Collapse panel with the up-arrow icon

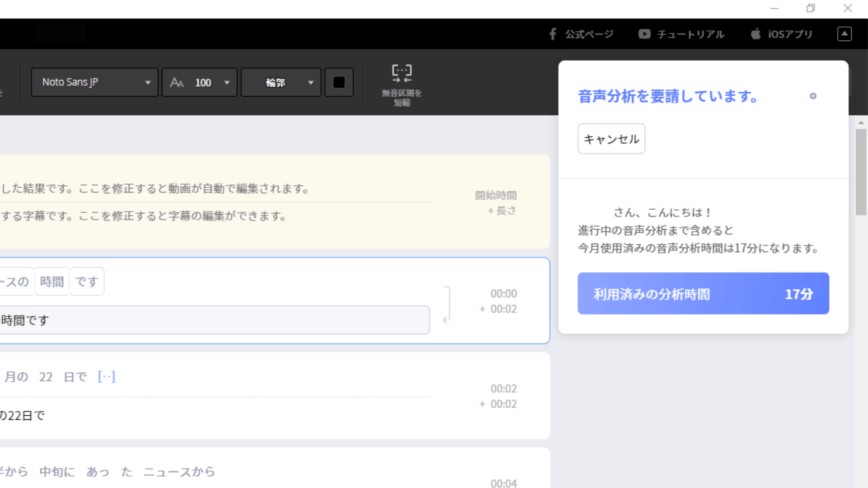pos(844,34)
